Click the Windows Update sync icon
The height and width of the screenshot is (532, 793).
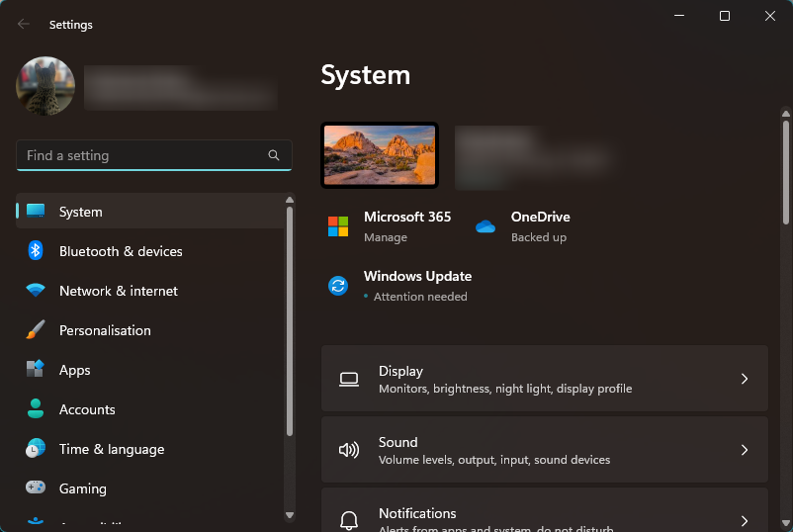pyautogui.click(x=338, y=286)
